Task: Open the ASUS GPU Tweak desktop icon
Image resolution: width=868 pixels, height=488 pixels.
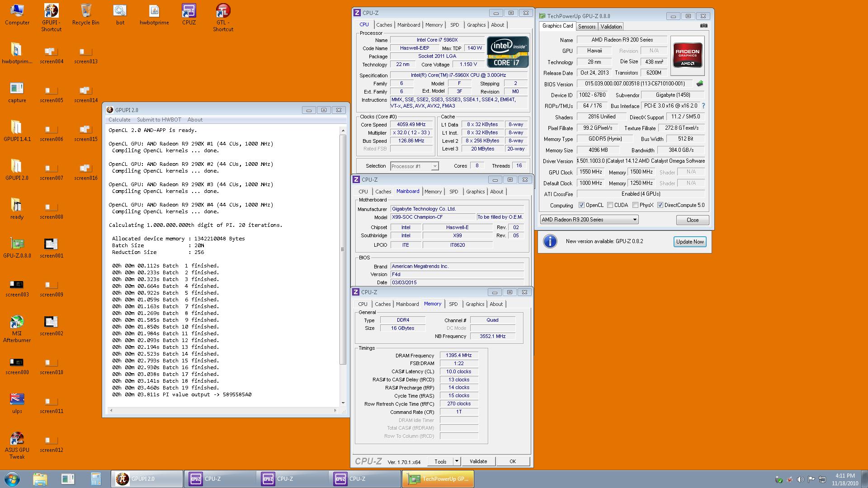Action: click(17, 446)
